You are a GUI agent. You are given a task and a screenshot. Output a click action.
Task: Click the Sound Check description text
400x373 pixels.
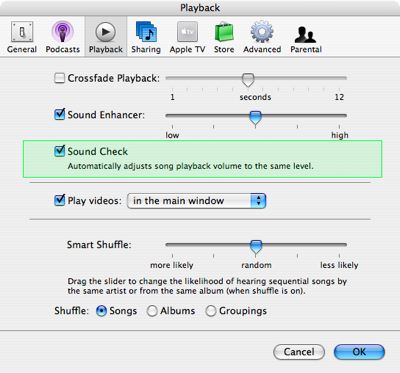coord(191,166)
